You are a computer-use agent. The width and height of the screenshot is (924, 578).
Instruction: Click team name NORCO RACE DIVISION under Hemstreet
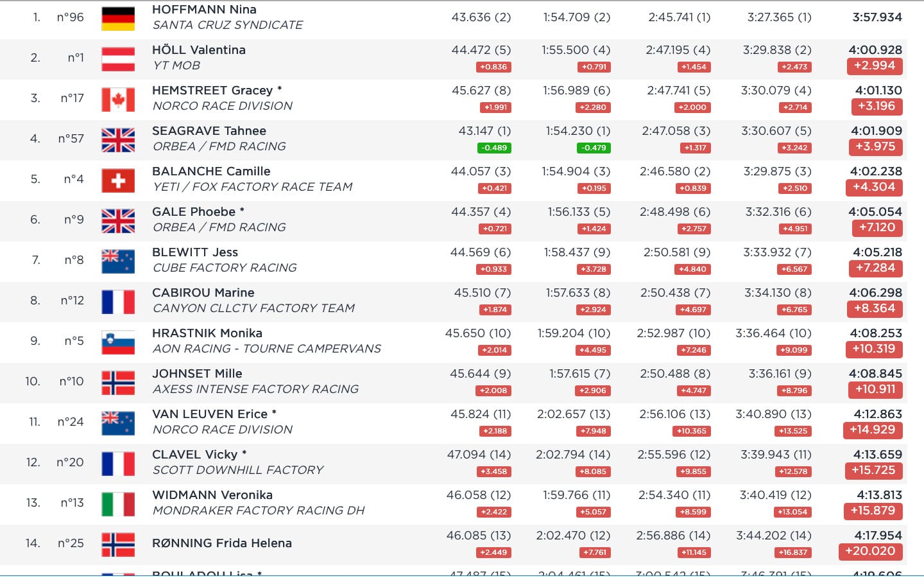point(222,106)
